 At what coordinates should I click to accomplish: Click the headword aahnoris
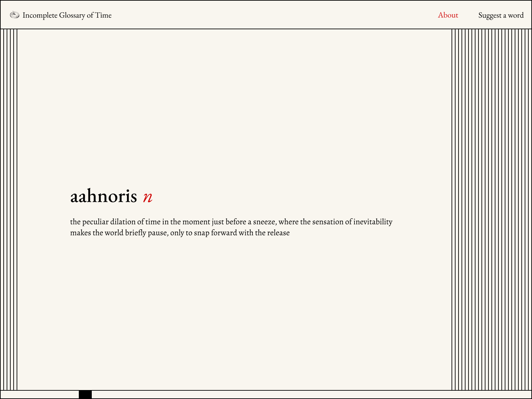click(x=103, y=196)
